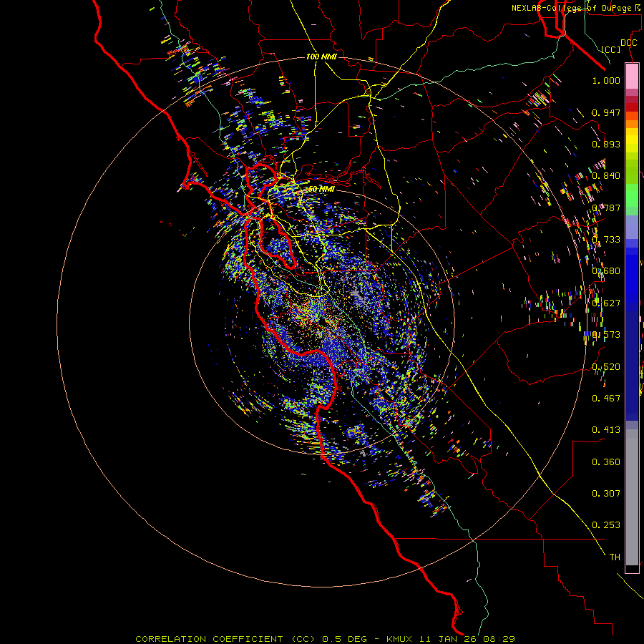
Task: Click the "CORRELATION COEFFICIENT (CC)" caption title
Action: 225,639
